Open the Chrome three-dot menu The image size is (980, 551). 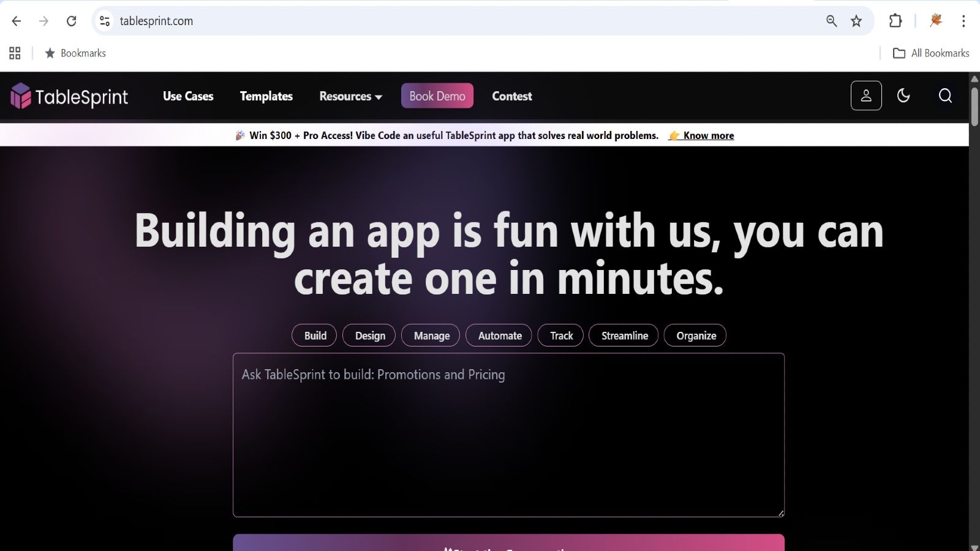(x=963, y=21)
